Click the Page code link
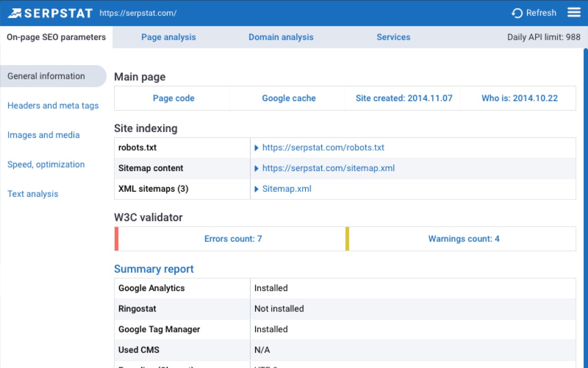This screenshot has height=368, width=588. coord(174,98)
